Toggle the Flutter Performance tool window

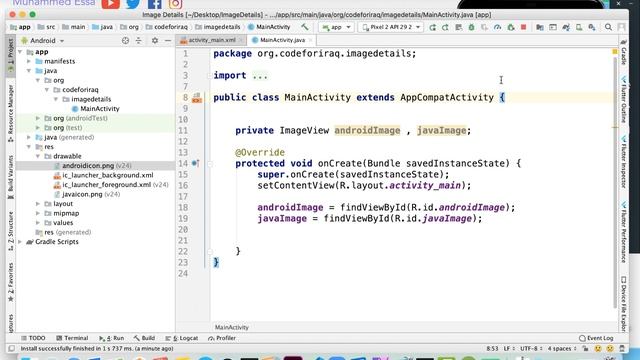coord(624,232)
